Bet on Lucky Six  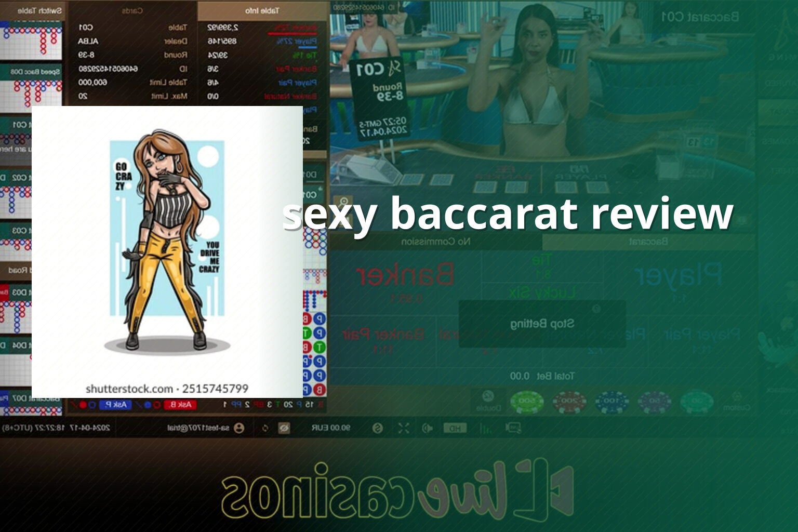click(542, 294)
